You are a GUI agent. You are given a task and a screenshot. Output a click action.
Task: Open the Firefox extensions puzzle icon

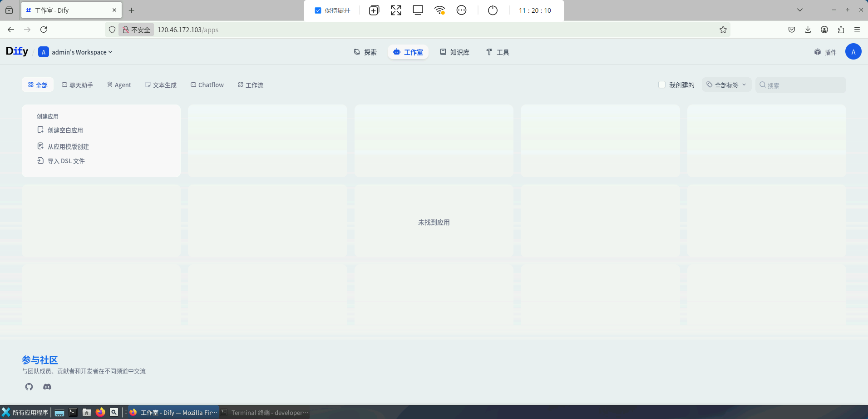coord(841,30)
